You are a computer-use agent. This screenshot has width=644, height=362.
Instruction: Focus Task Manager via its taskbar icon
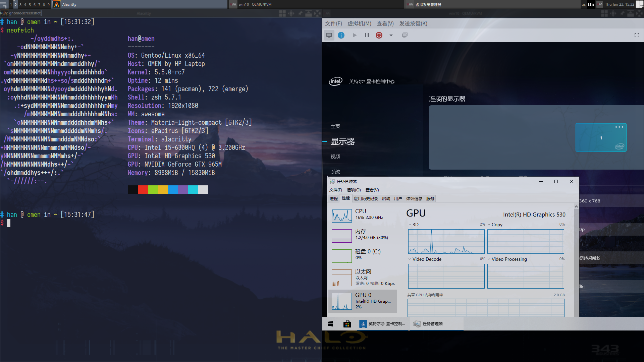point(433,323)
